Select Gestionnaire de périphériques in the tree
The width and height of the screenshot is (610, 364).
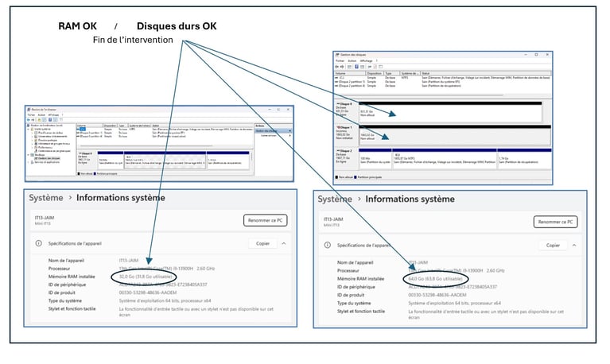click(54, 151)
